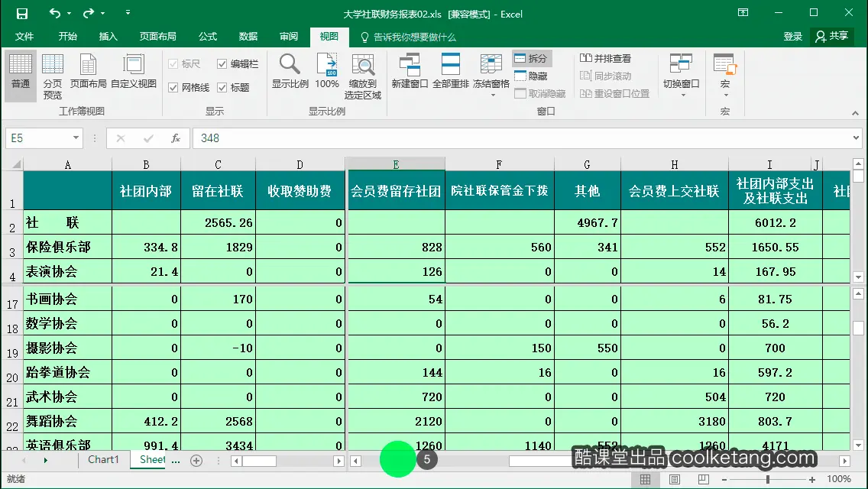The height and width of the screenshot is (489, 868).
Task: Select the Chart1 sheet tab
Action: (103, 460)
